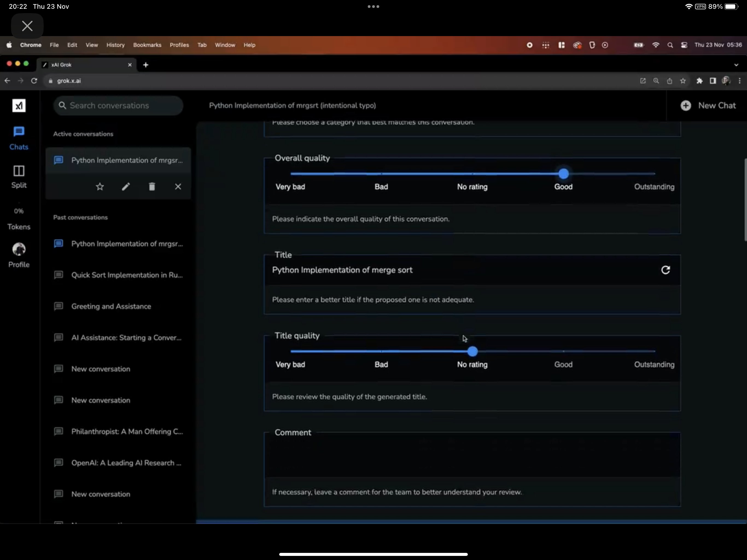Click the 'Past conversations' heading
The image size is (747, 560).
80,217
